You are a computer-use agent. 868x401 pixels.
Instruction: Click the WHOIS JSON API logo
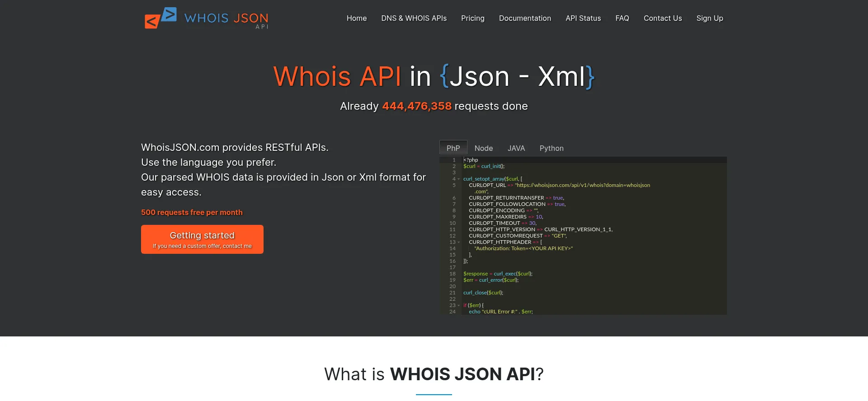click(206, 18)
